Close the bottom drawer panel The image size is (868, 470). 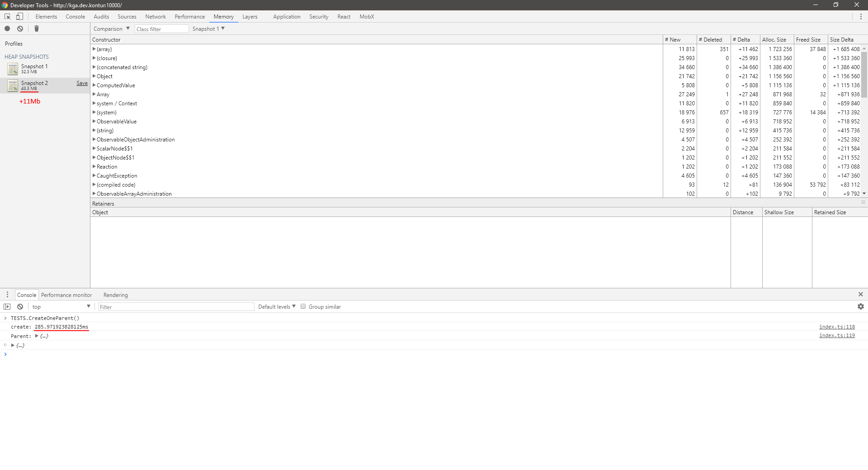861,294
